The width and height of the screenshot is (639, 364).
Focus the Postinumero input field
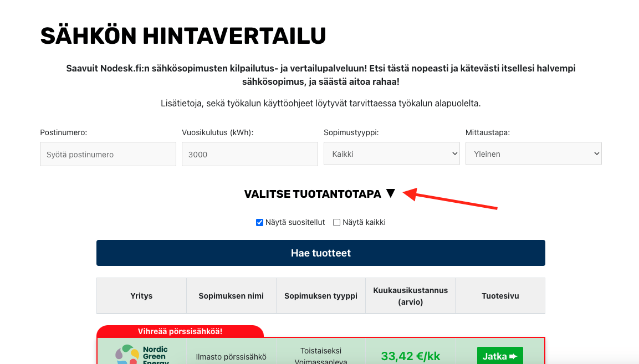(108, 154)
